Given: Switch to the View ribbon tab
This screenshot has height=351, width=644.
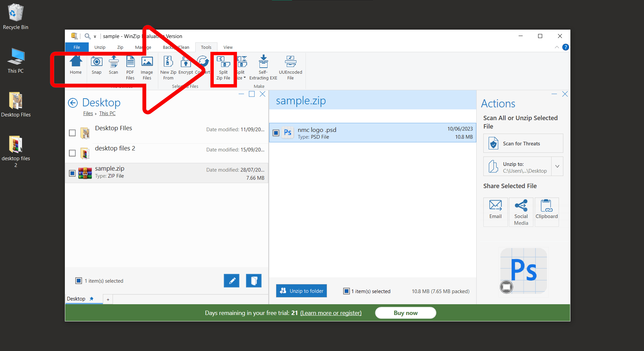Looking at the screenshot, I should [228, 47].
